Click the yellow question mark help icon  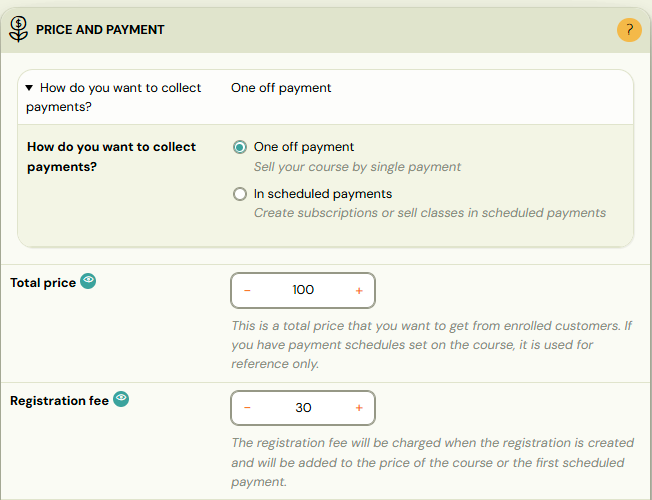[629, 30]
